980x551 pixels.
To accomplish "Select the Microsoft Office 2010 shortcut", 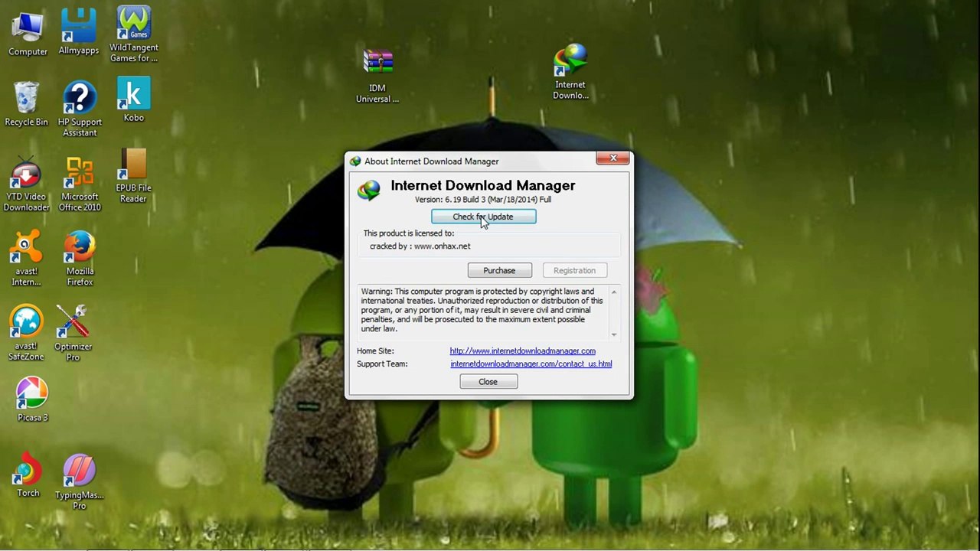I will click(80, 184).
